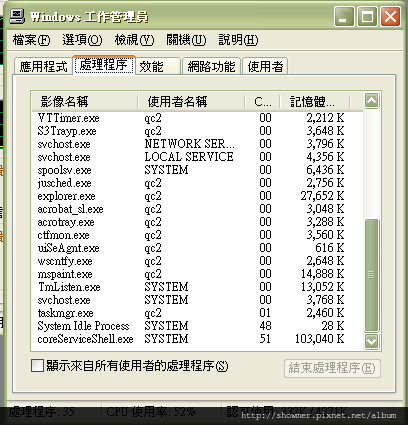Sort by 記憶體 column header

pos(315,101)
